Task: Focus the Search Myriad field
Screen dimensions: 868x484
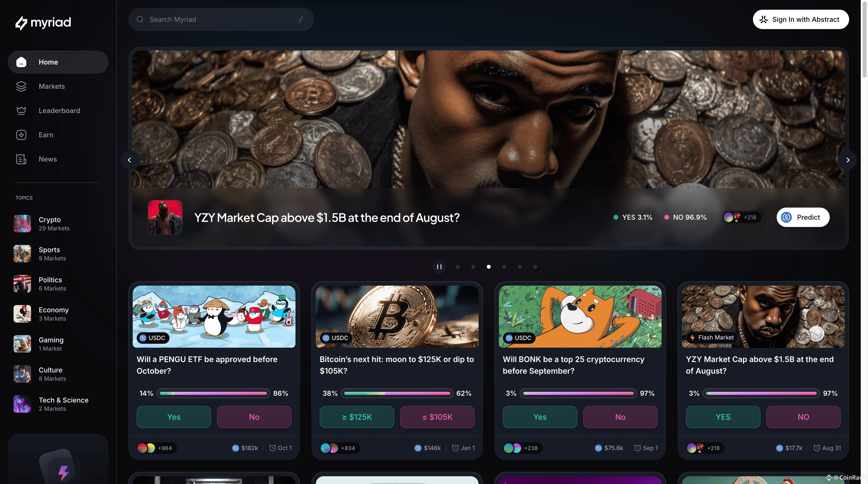Action: 221,19
